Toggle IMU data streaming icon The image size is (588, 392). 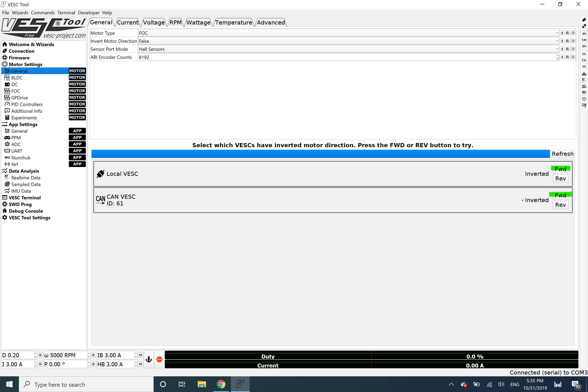584,93
